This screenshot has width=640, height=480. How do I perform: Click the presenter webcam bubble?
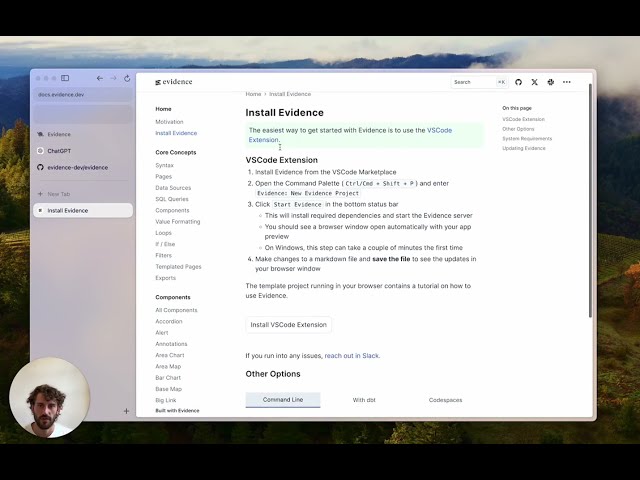click(49, 397)
